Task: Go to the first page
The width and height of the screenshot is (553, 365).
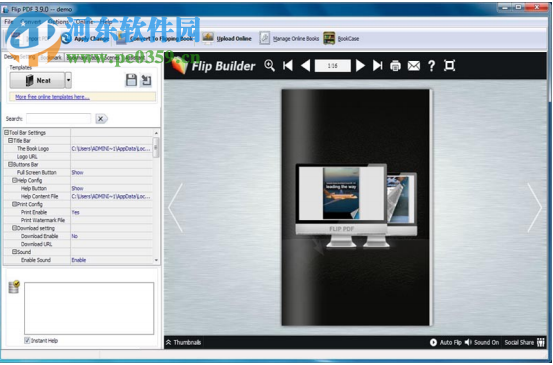Action: coord(288,66)
